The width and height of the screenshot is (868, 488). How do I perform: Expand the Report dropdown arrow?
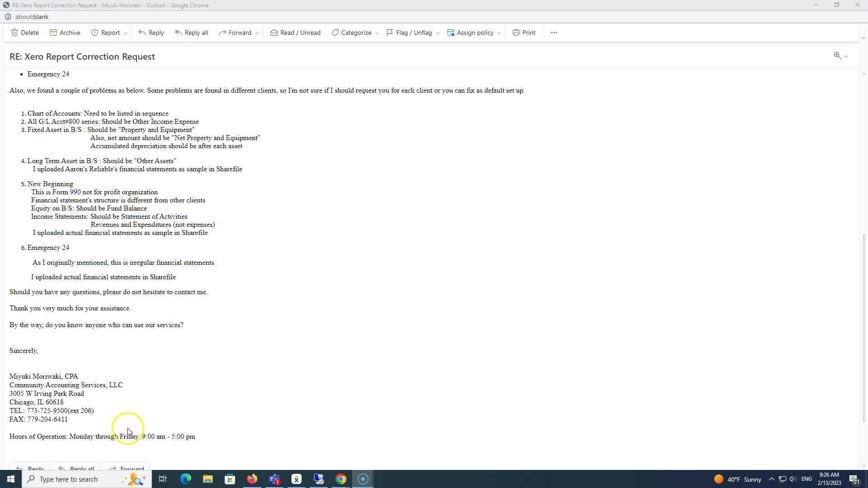[126, 33]
